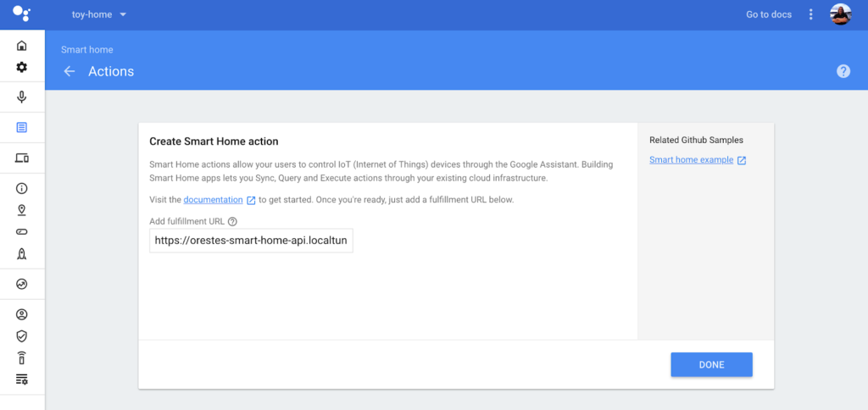This screenshot has height=410, width=868.
Task: Open the release rocket sidebar icon
Action: pyautogui.click(x=21, y=254)
